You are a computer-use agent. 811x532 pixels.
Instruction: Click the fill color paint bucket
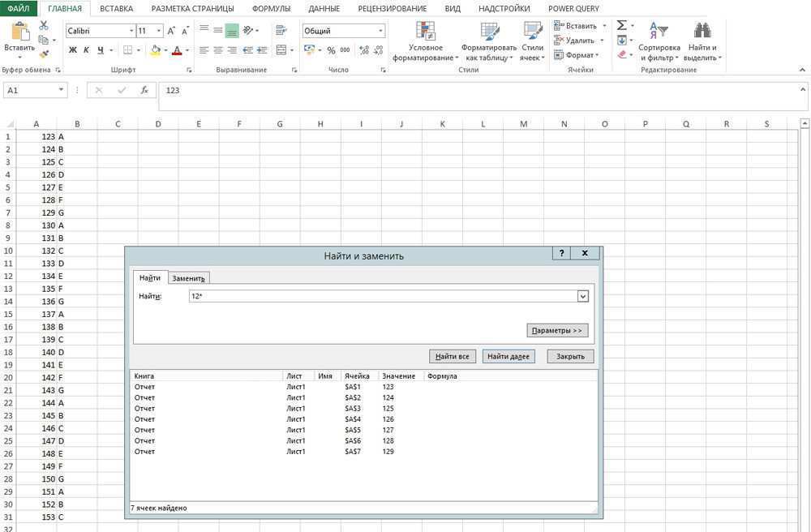[156, 50]
